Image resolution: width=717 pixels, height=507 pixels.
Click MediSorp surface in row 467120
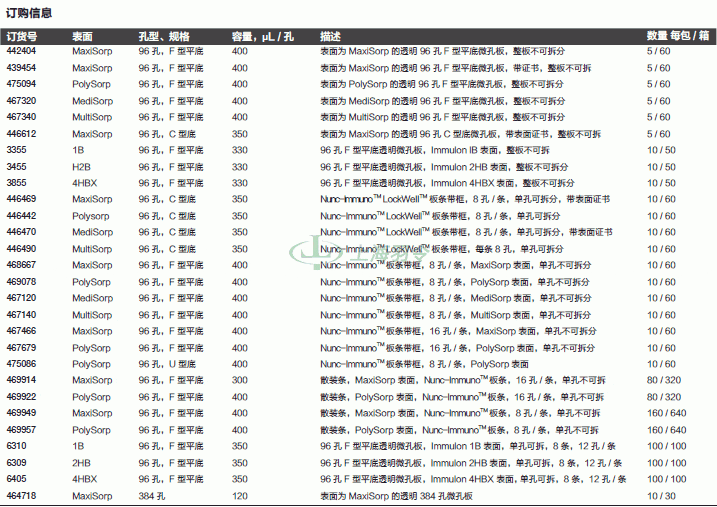pyautogui.click(x=92, y=298)
